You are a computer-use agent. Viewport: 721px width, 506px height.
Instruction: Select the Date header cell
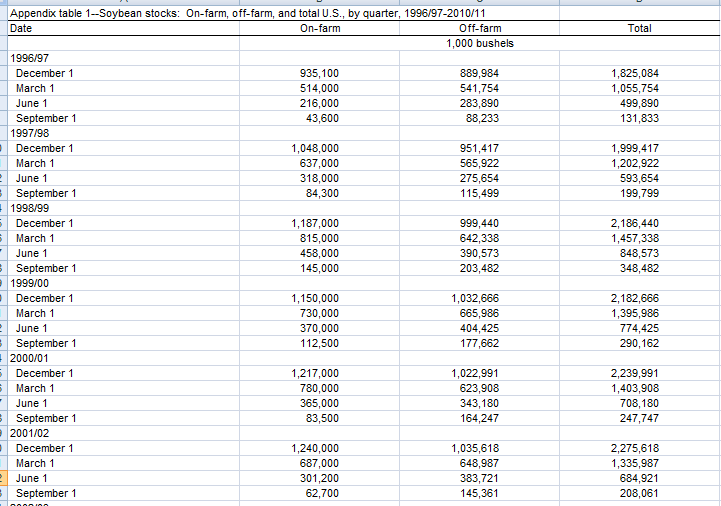coord(21,28)
